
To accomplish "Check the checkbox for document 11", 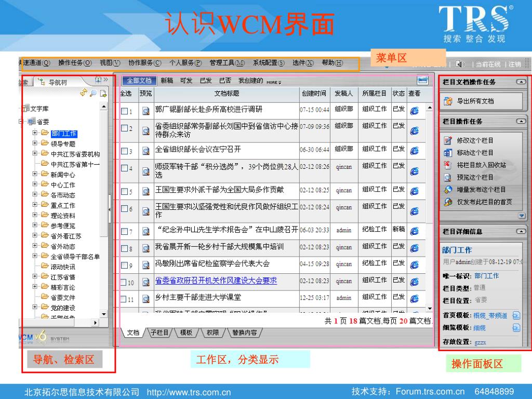I will tap(124, 299).
